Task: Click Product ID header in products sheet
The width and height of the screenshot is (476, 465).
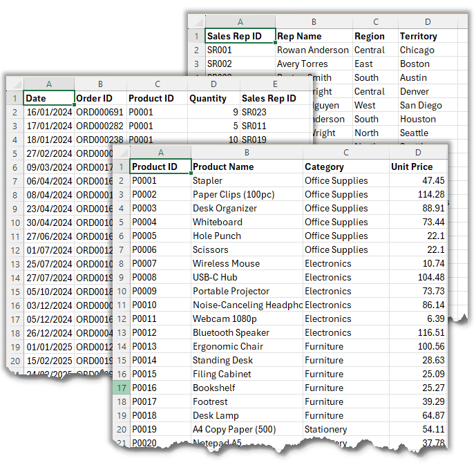Action: click(x=160, y=167)
